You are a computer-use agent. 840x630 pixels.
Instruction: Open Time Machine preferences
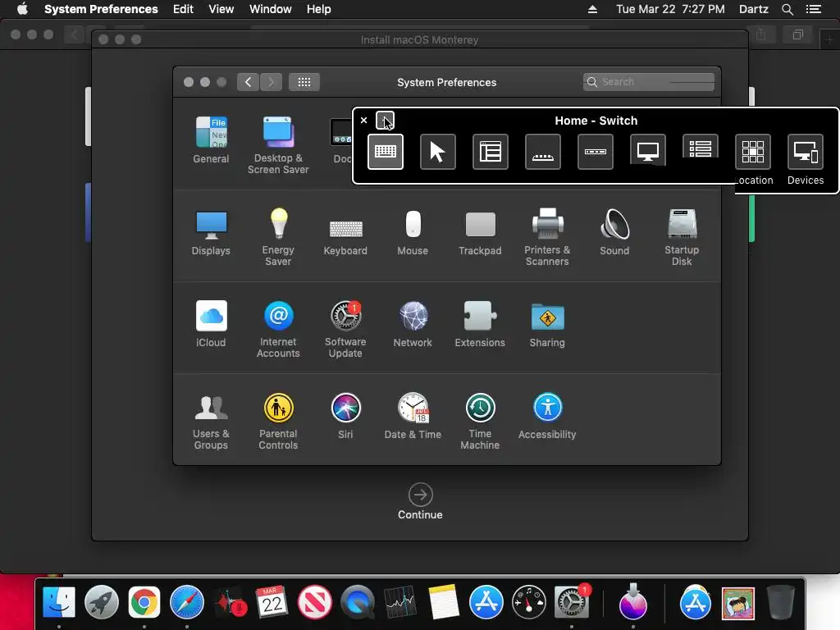click(x=480, y=422)
